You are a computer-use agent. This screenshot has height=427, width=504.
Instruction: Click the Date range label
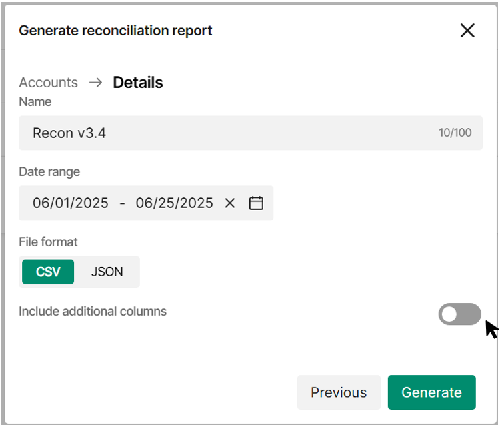pyautogui.click(x=49, y=172)
